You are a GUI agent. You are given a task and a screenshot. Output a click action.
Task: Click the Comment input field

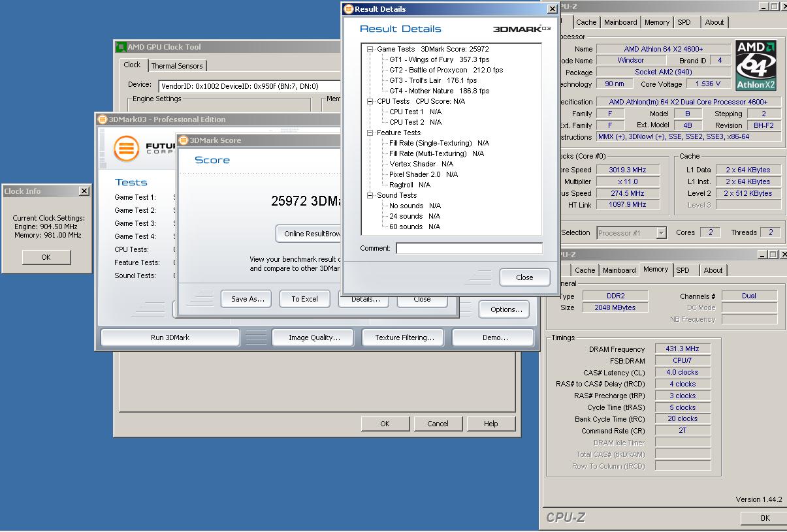pos(469,248)
